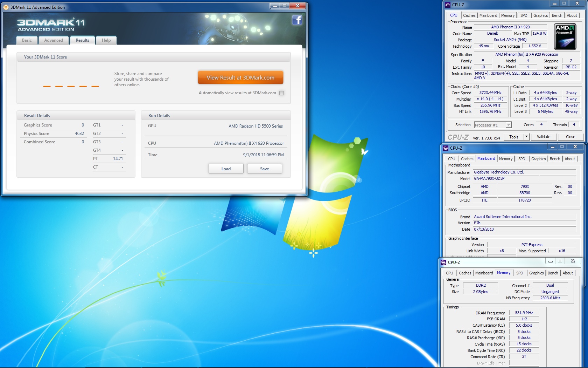The height and width of the screenshot is (368, 588).
Task: Click the top CPU-Z window title icon
Action: (448, 5)
